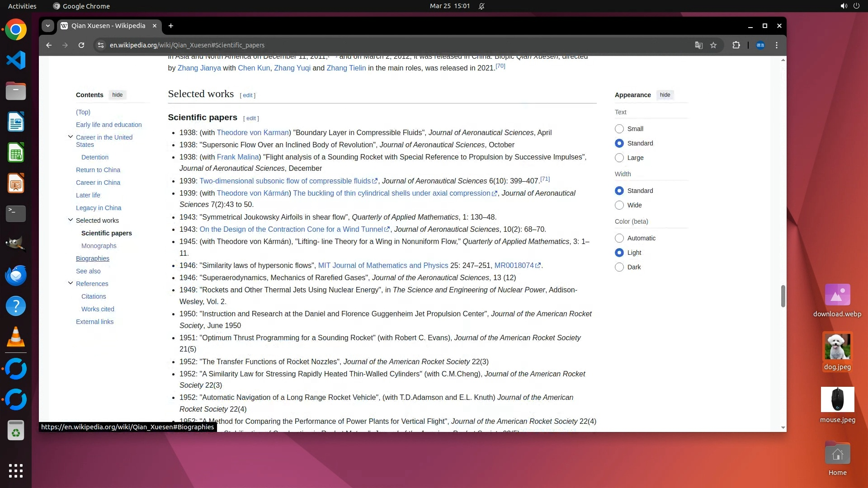Screen dimensions: 868x488
Task: Open the tab search dropdown arrow
Action: tap(48, 26)
